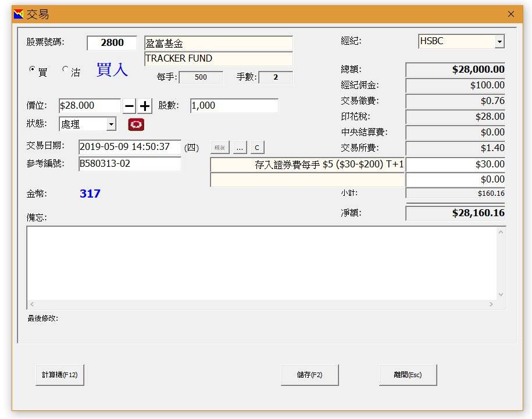532x419 pixels.
Task: Click the TRACKER FUND name field
Action: pyautogui.click(x=218, y=59)
